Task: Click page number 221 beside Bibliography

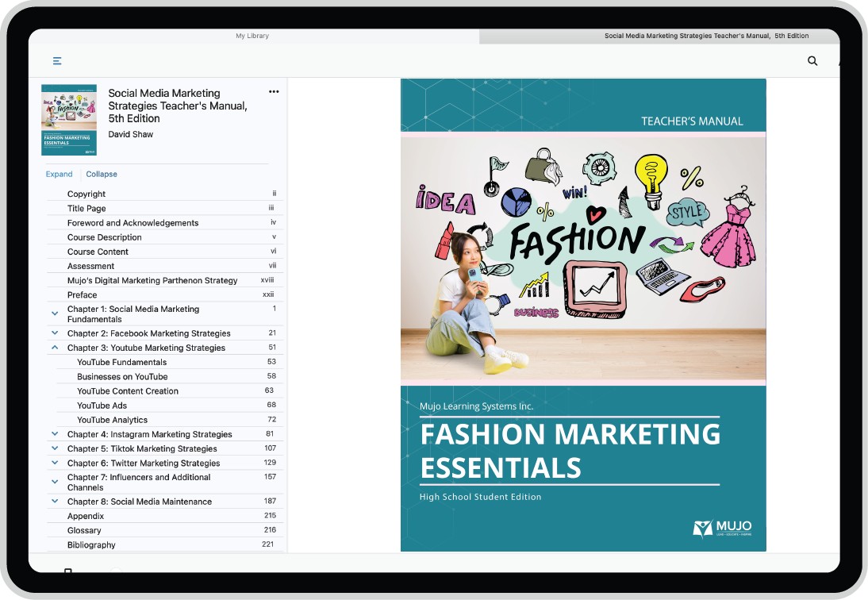Action: (268, 544)
